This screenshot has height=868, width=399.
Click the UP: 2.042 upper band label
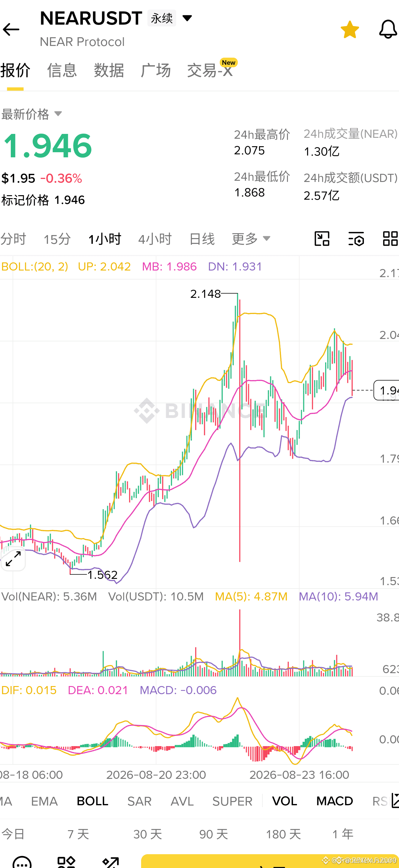coord(104,267)
